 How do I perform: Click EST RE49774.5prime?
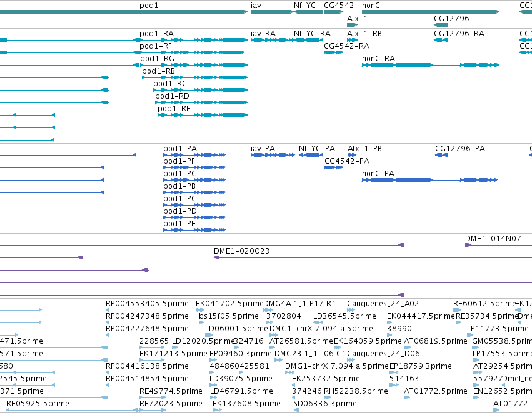pos(153,398)
